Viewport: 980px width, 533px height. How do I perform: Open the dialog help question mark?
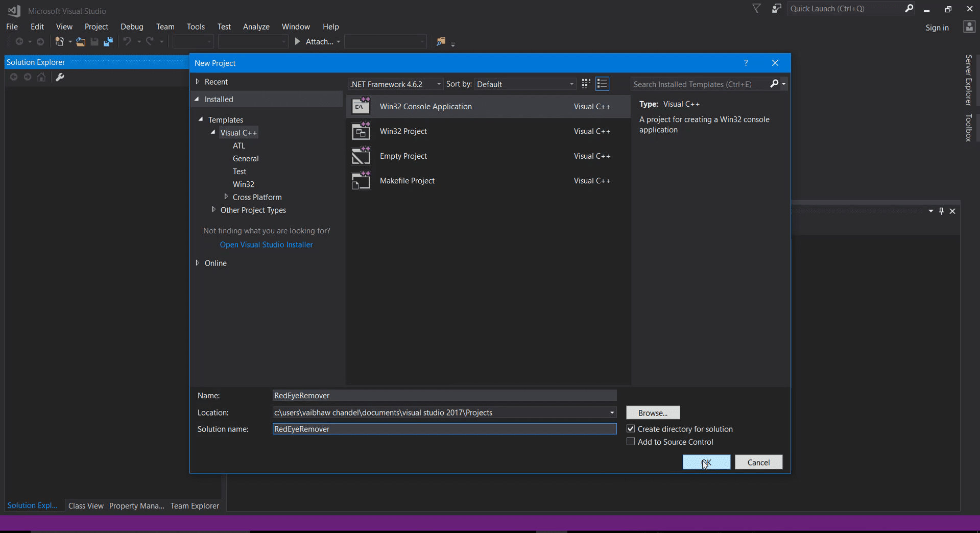(x=746, y=63)
